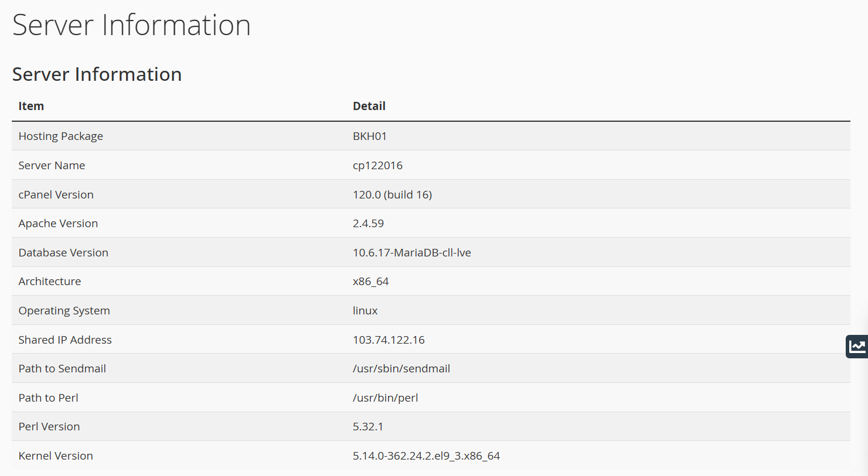Screen dimensions: 868x476
Task: Select the IP address '103.74.122.16'
Action: [x=389, y=340]
